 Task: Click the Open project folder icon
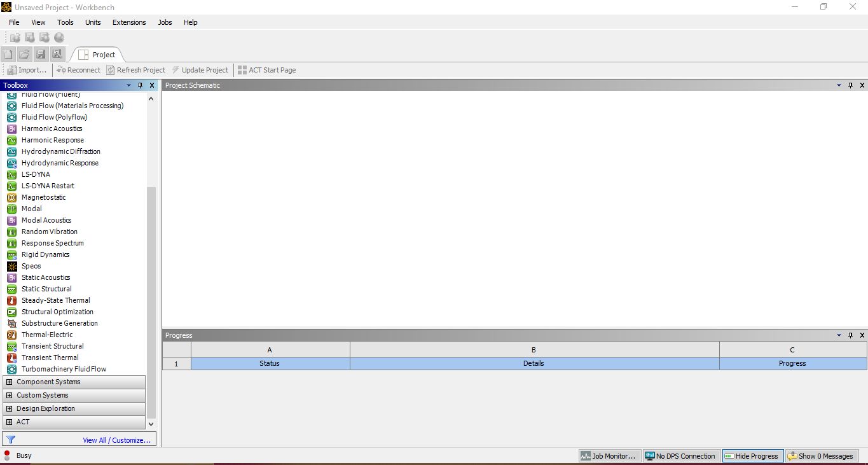point(24,54)
